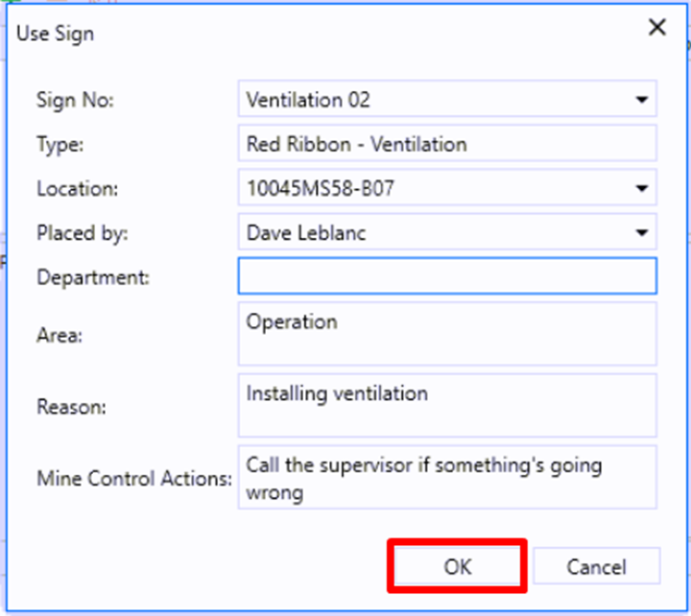The width and height of the screenshot is (691, 616).
Task: Expand the Sign No dropdown arrow
Action: pos(641,100)
